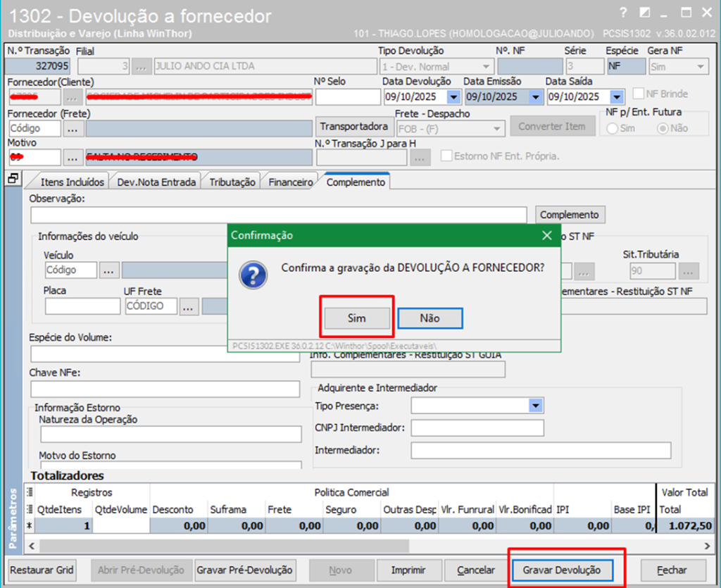
Task: Switch to the Tributação tab
Action: pos(232,182)
